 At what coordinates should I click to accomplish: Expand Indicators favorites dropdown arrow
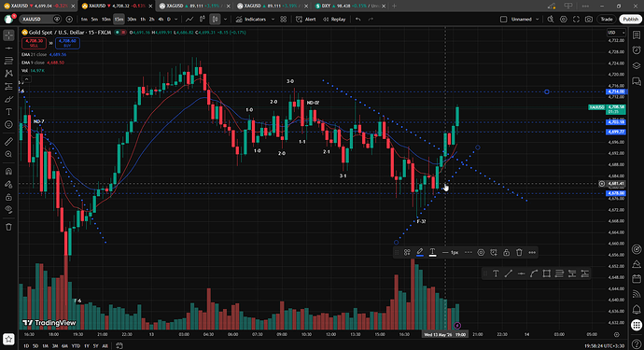pyautogui.click(x=273, y=20)
